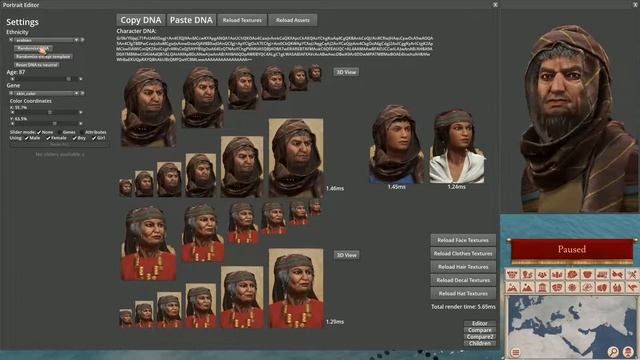Click Reload Clothes Textures
Screen dimensions: 640x360
(463, 253)
